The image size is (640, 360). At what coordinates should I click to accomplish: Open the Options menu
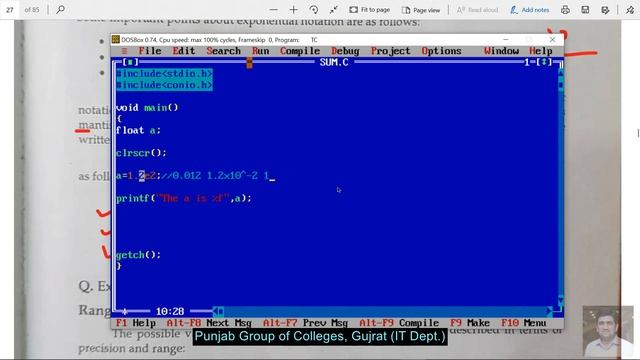click(x=441, y=51)
